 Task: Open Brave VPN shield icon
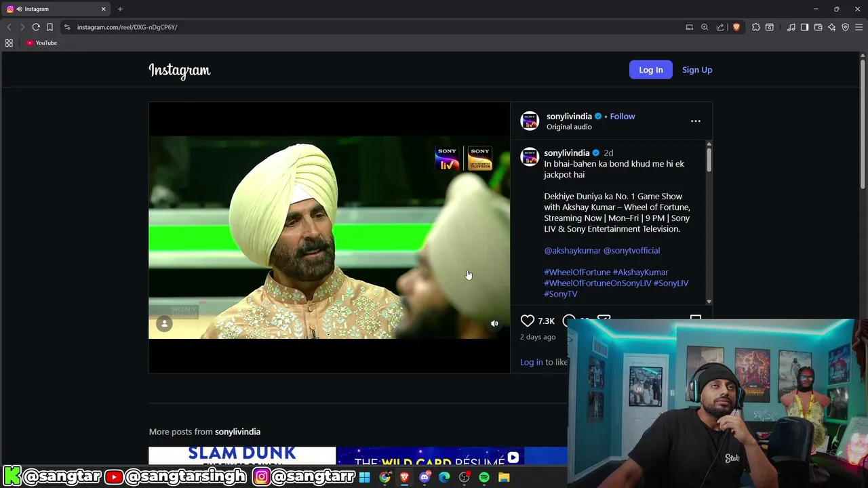846,27
